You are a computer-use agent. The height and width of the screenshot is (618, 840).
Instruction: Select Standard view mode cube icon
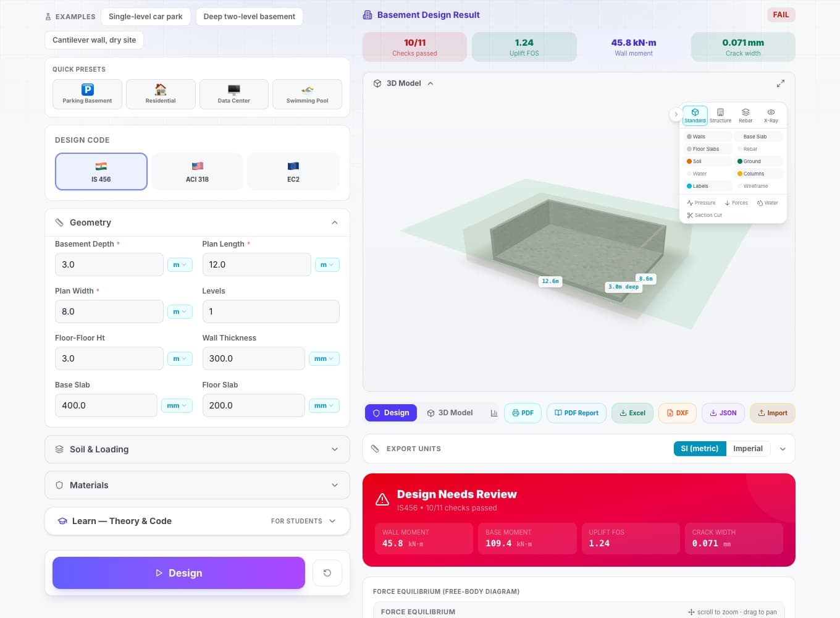[695, 116]
